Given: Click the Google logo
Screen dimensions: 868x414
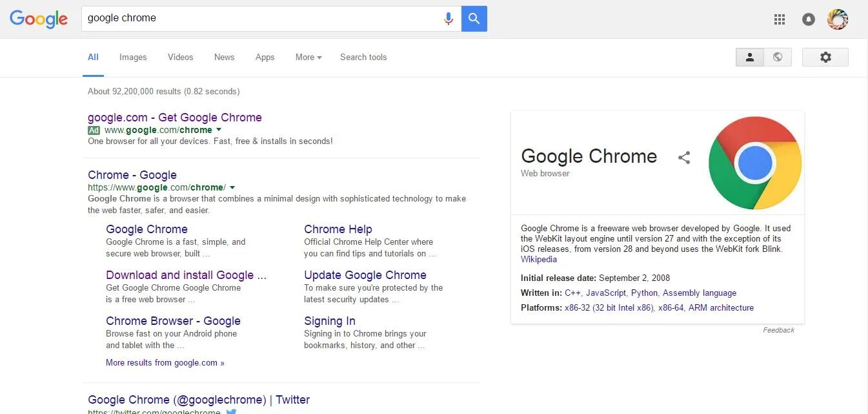Looking at the screenshot, I should (x=39, y=19).
